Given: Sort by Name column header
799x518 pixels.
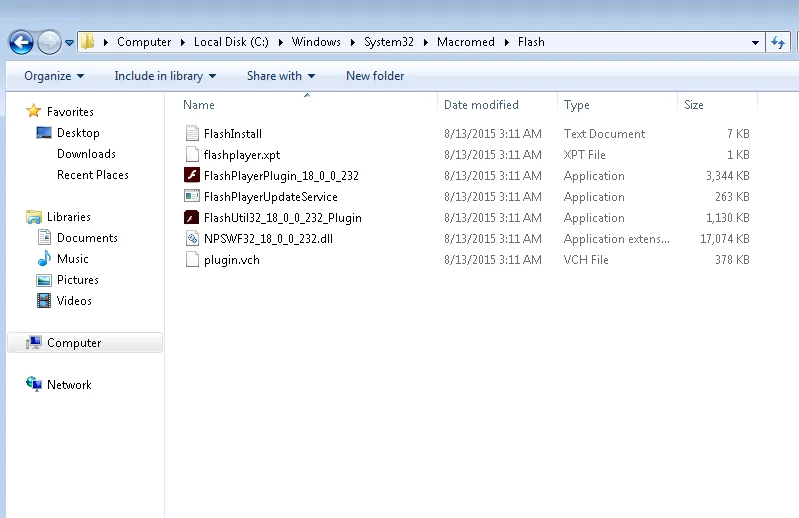Looking at the screenshot, I should 199,105.
